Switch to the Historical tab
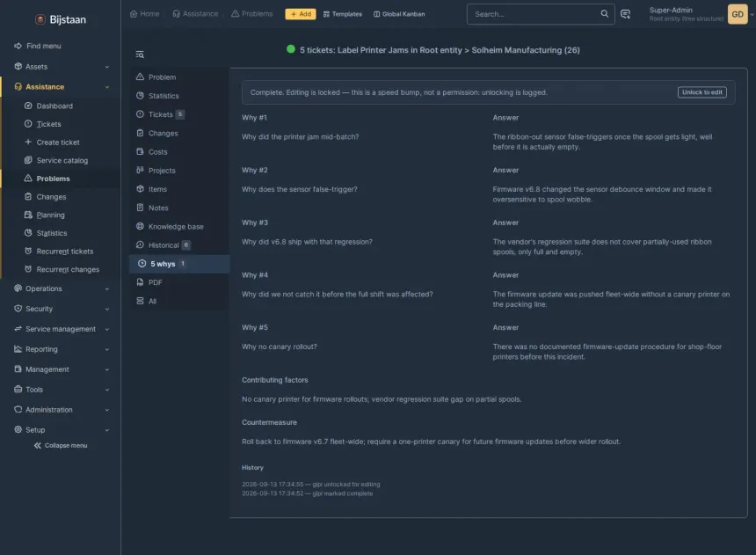Image resolution: width=756 pixels, height=555 pixels. coord(178,245)
